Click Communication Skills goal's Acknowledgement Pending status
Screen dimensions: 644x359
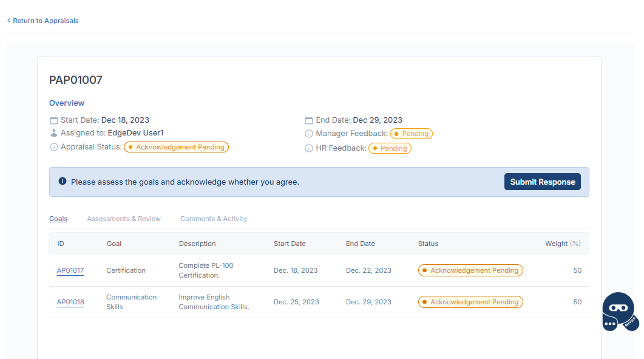coord(470,302)
